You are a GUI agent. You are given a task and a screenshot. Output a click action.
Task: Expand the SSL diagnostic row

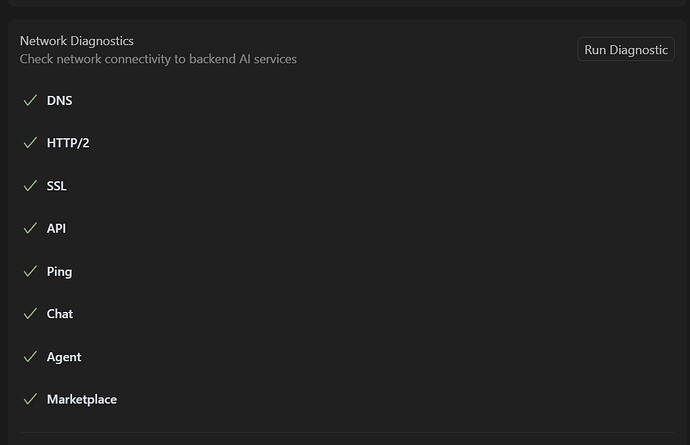pyautogui.click(x=347, y=186)
